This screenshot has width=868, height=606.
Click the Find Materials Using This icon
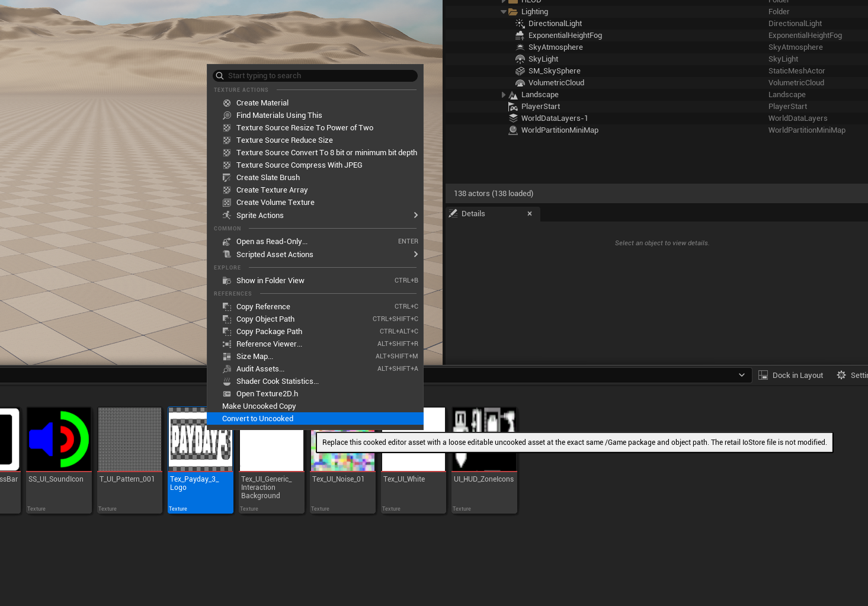coord(226,116)
